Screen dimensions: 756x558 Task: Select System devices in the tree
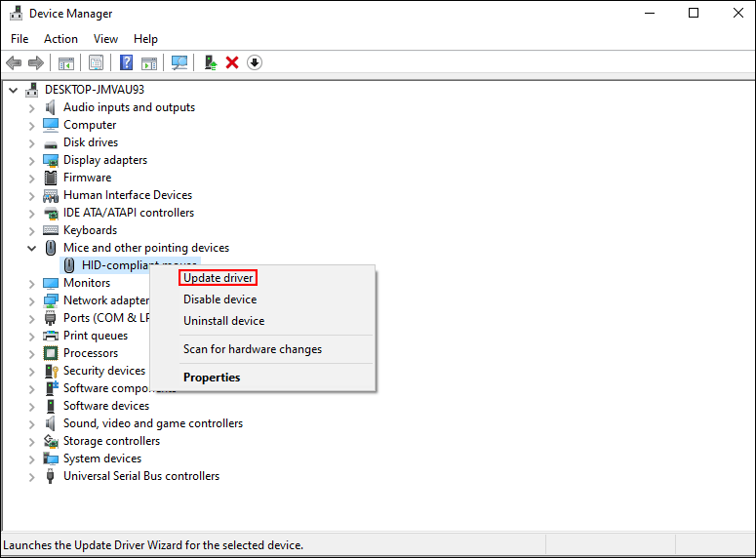(x=102, y=458)
